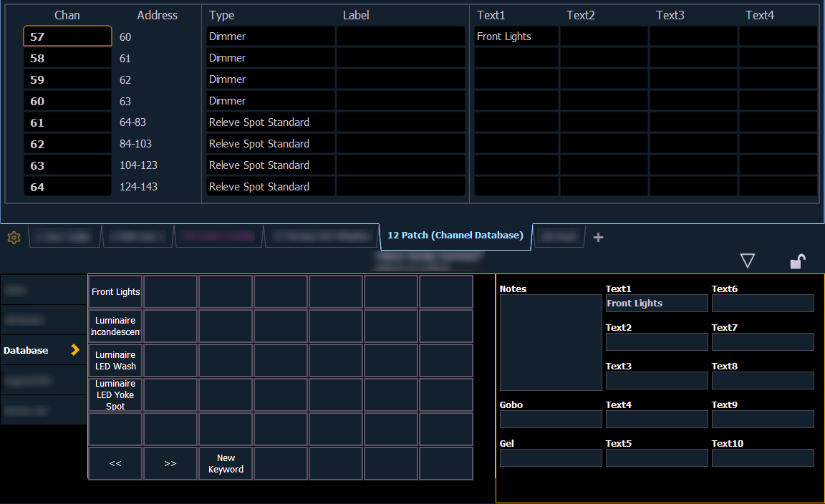Focus the Gobo input field
825x504 pixels.
pyautogui.click(x=550, y=420)
